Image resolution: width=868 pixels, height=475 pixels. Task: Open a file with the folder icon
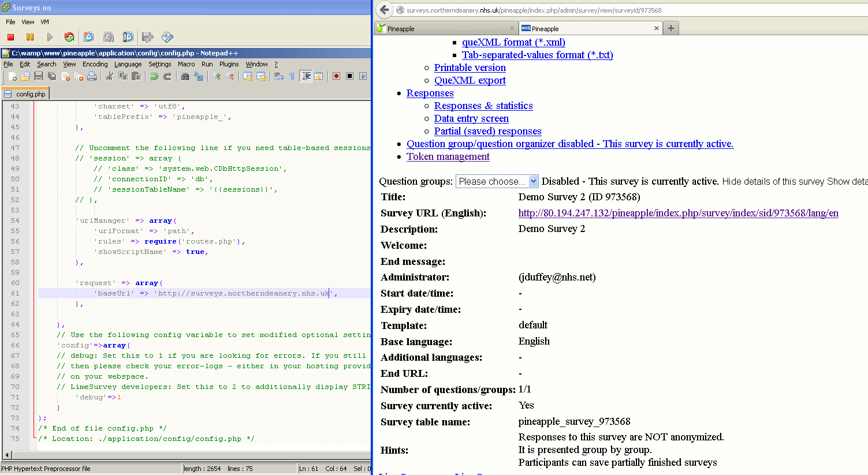[x=25, y=76]
